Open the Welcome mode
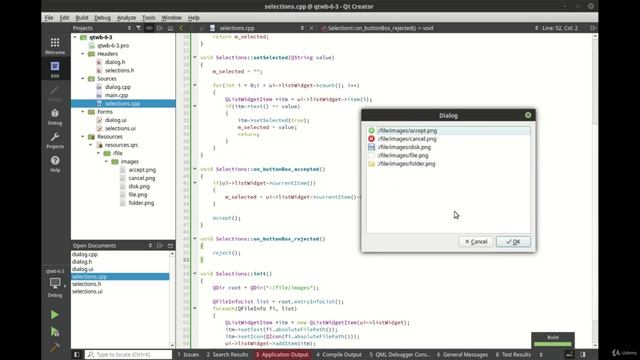This screenshot has height=360, width=640. [x=55, y=45]
